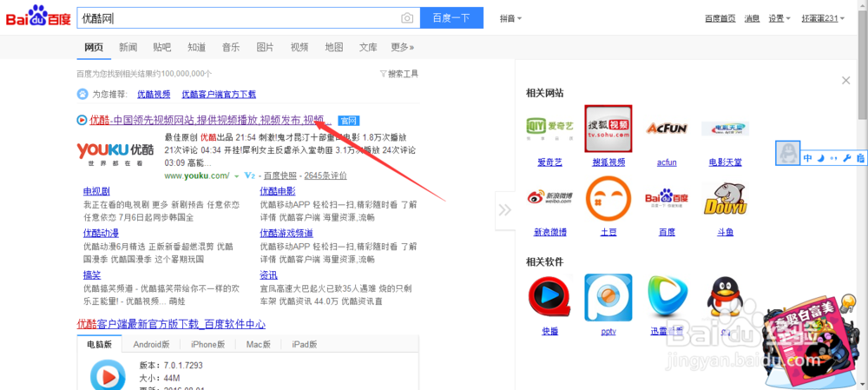Image resolution: width=868 pixels, height=390 pixels.
Task: Switch to the 图片 tab
Action: click(265, 47)
